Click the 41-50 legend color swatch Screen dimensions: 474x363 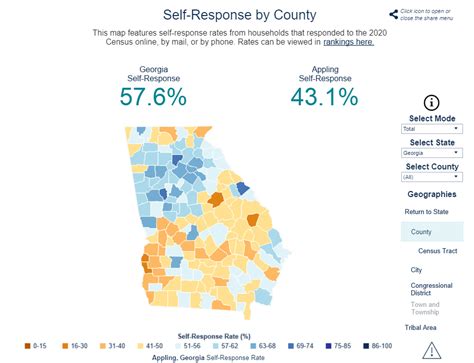pos(141,346)
